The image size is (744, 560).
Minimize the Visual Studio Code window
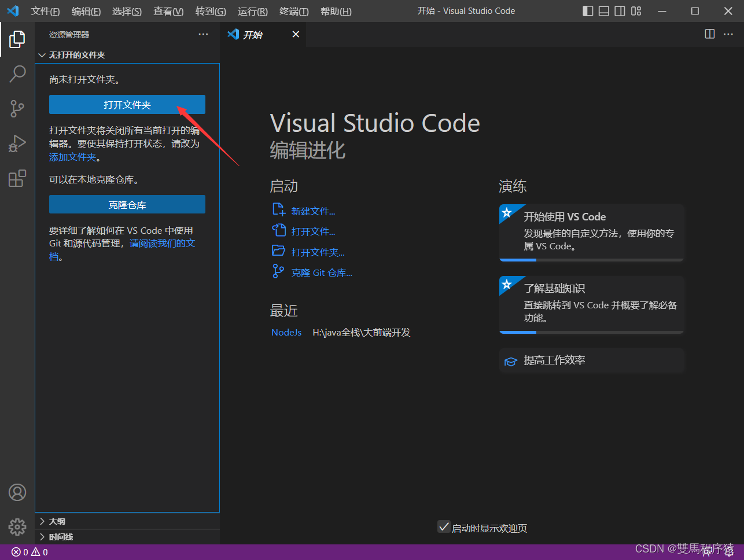(x=662, y=11)
